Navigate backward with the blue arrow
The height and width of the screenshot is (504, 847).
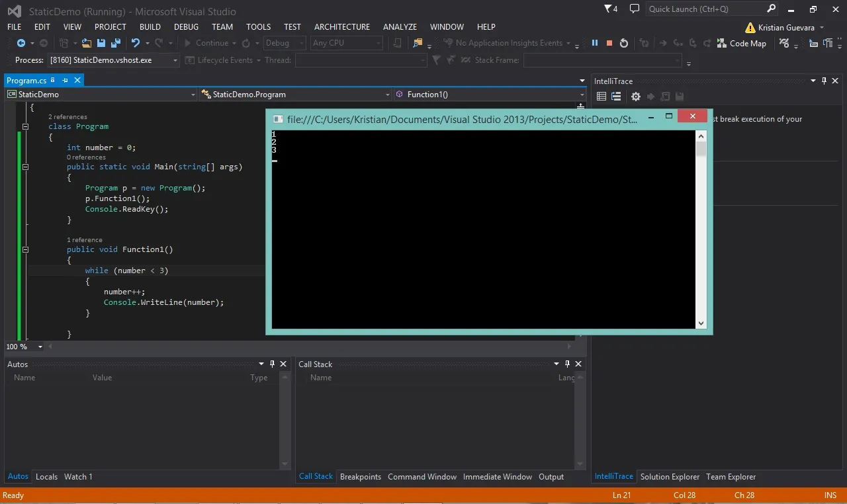pos(21,43)
